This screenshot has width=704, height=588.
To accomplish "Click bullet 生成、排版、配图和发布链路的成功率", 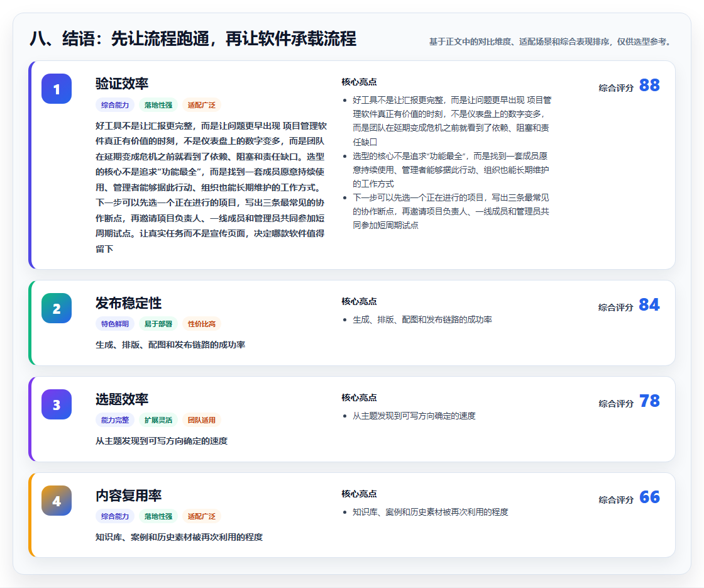I will (x=422, y=320).
